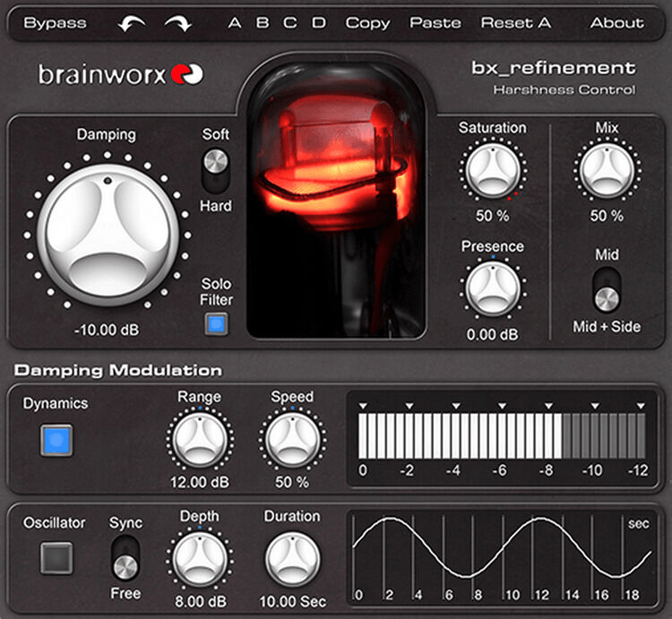Click the bx_refinement title text
Image resolution: width=672 pixels, height=619 pixels.
click(x=554, y=68)
